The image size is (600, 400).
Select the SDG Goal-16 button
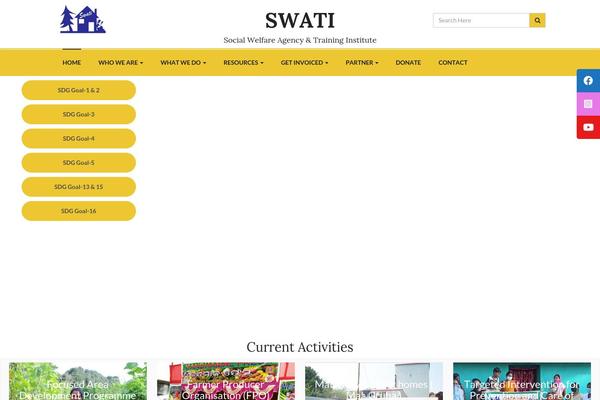coord(79,211)
